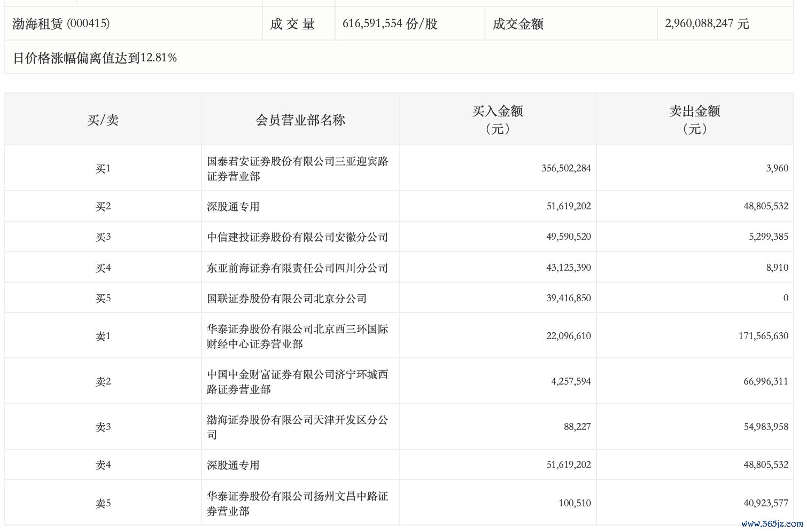Click 深股通专用 in the 买2 row

(x=233, y=206)
